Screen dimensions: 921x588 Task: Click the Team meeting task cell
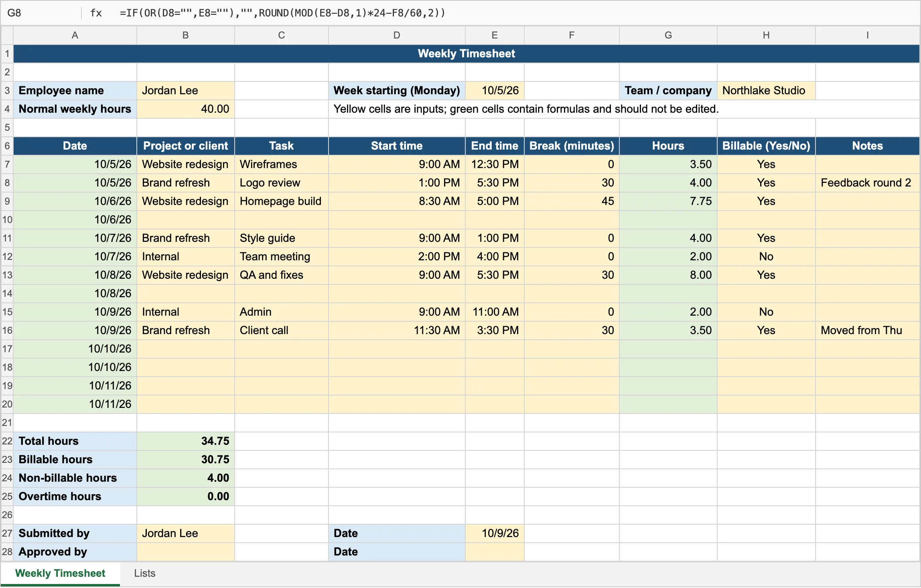click(281, 257)
